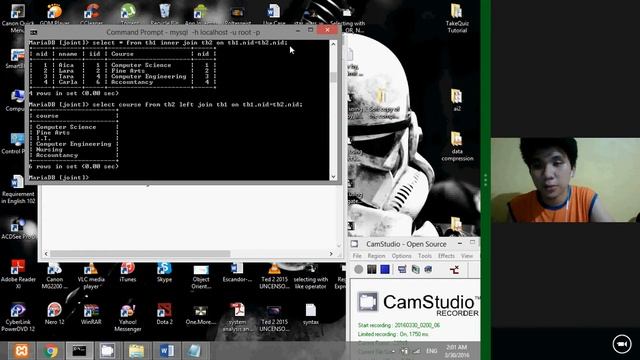
Task: Click the ENG language indicator
Action: pos(431,351)
